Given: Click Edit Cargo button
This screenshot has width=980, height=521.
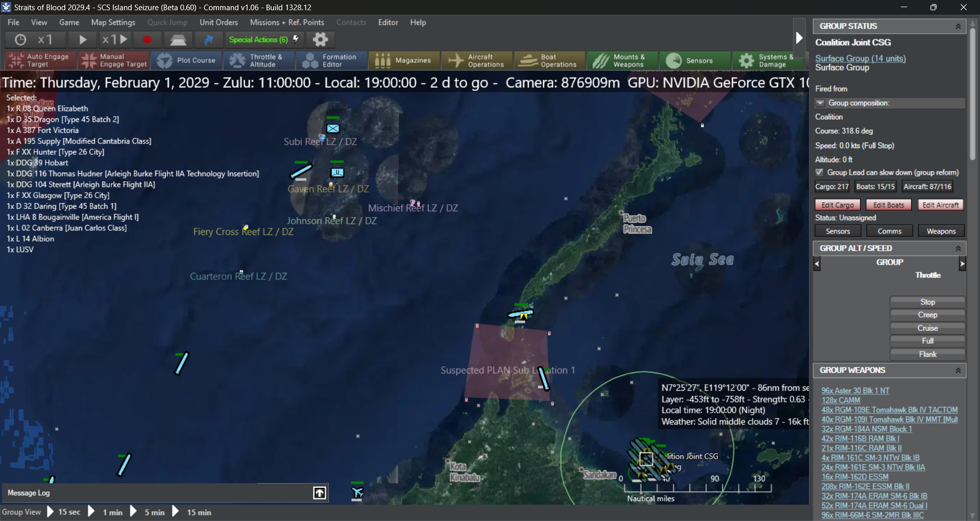Looking at the screenshot, I should 838,205.
